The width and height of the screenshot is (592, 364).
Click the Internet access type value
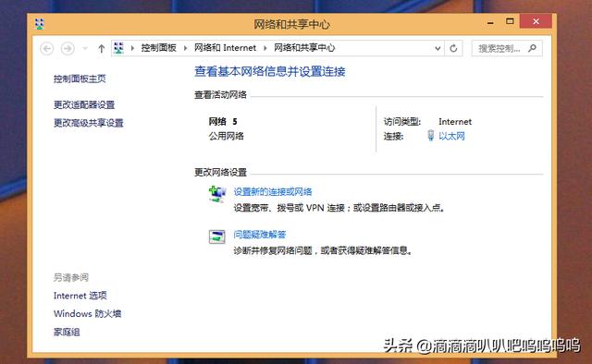point(455,121)
